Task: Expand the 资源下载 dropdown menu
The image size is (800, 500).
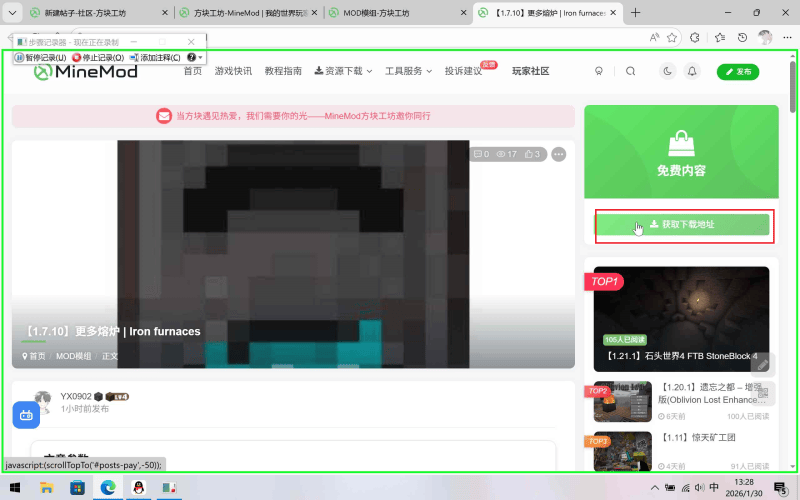Action: pyautogui.click(x=344, y=71)
